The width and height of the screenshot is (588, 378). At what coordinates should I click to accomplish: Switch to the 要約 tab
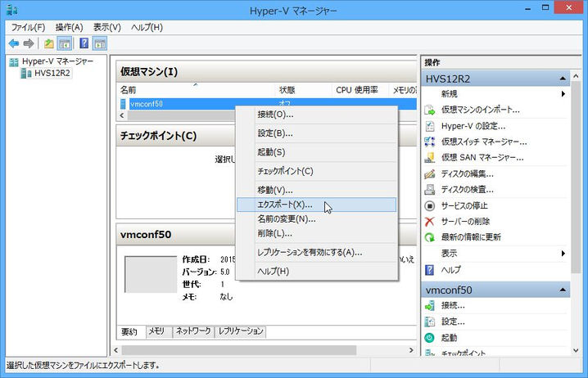click(x=129, y=331)
